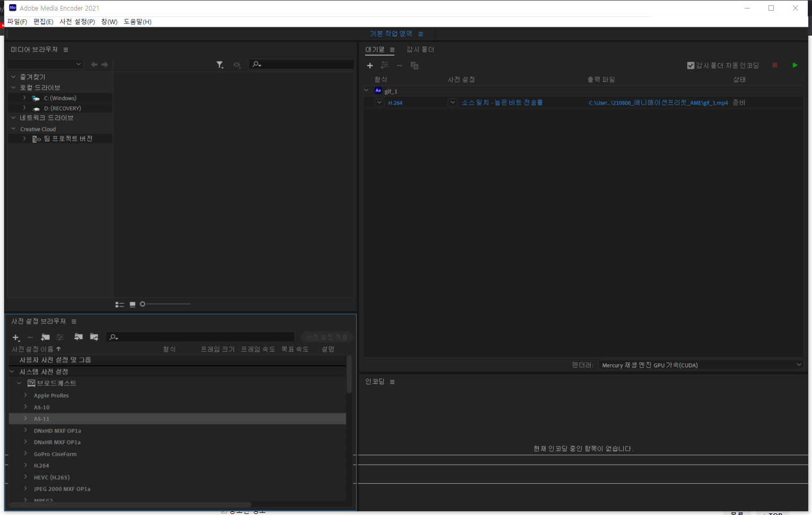Viewport: 812px width, 515px height.
Task: Switch the media browser to list view
Action: (x=120, y=304)
